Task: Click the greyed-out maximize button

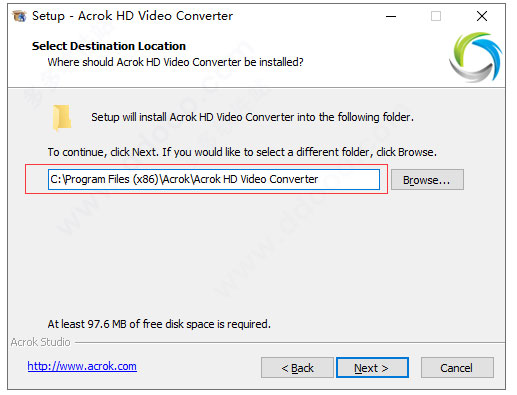Action: 436,16
